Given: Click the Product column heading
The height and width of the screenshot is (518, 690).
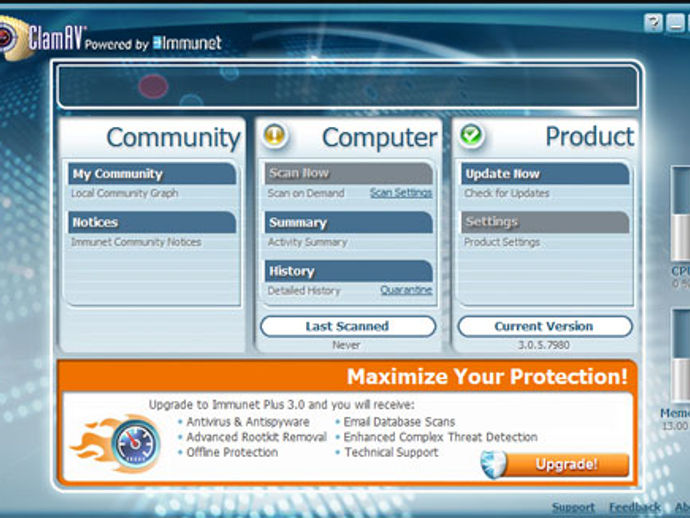Looking at the screenshot, I should point(590,136).
